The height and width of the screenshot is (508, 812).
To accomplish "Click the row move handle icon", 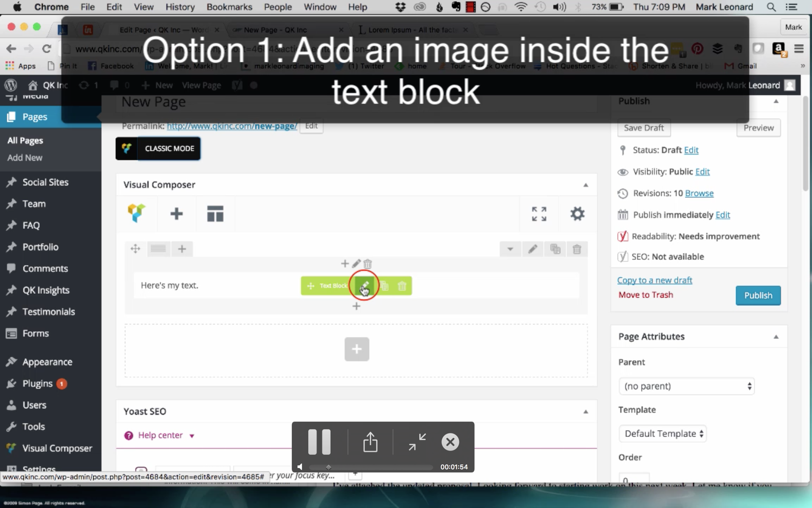I will pos(135,249).
